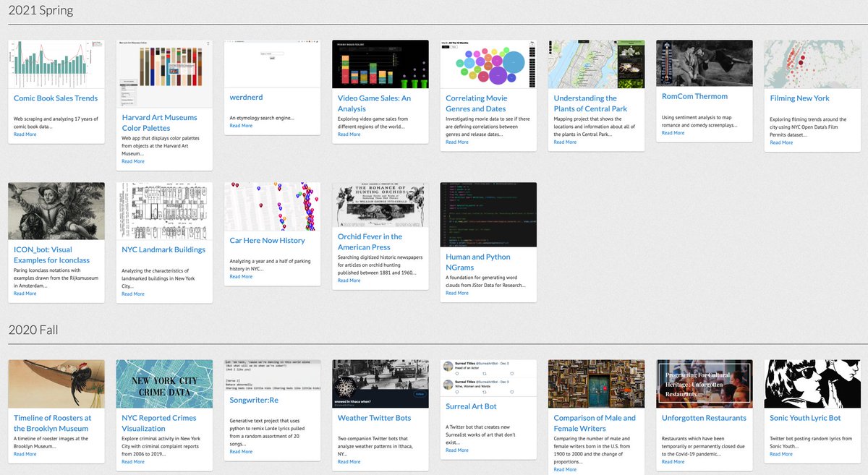Read More about NYC Landmark Buildings
This screenshot has height=475, width=868.
(x=134, y=294)
